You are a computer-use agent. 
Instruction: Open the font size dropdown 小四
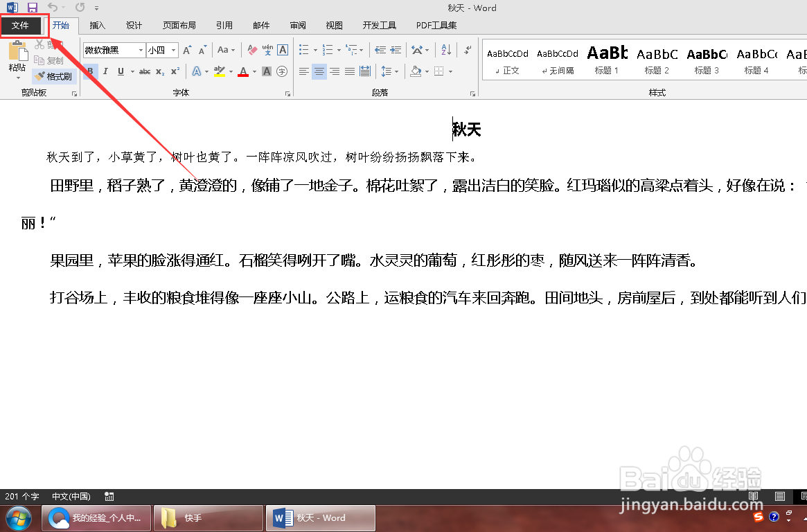tap(173, 50)
